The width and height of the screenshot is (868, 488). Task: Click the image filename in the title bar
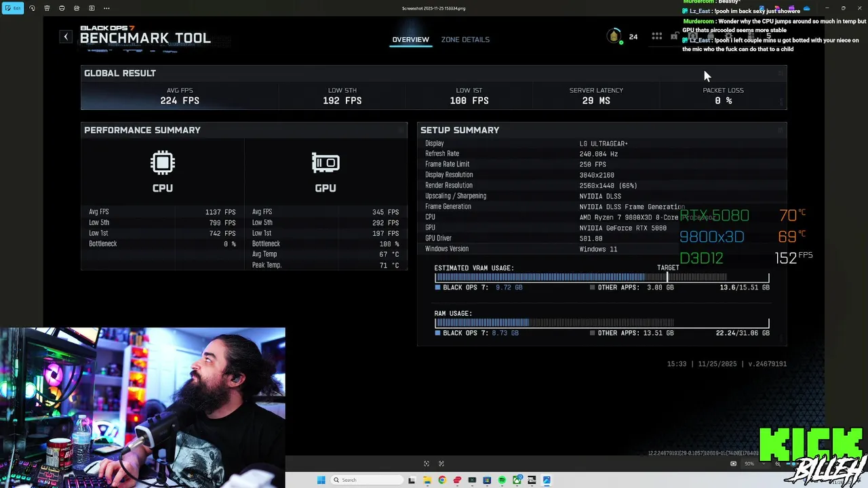pyautogui.click(x=433, y=8)
